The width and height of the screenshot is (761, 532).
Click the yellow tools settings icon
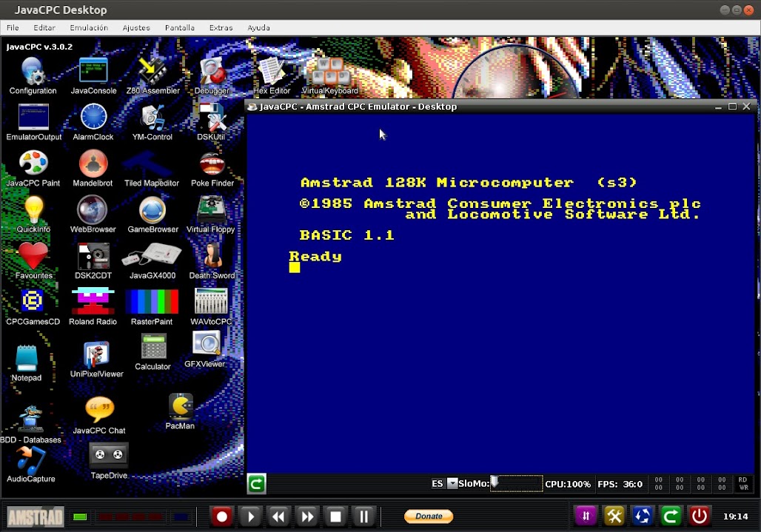coord(614,516)
